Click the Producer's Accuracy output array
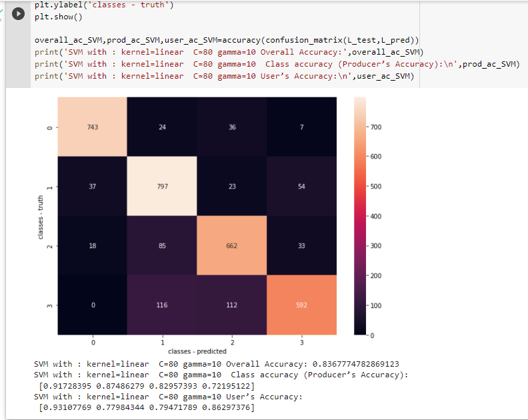 tap(146, 386)
